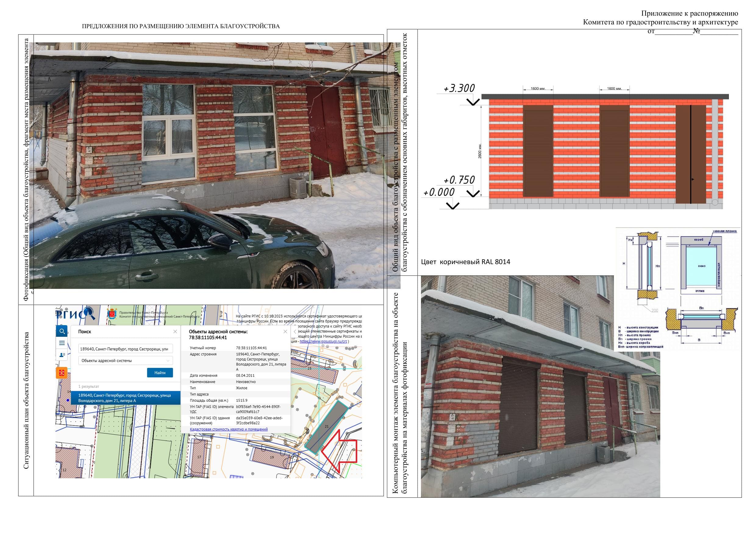Click the Тип value Жилое
756x535 pixels.
pos(241,388)
